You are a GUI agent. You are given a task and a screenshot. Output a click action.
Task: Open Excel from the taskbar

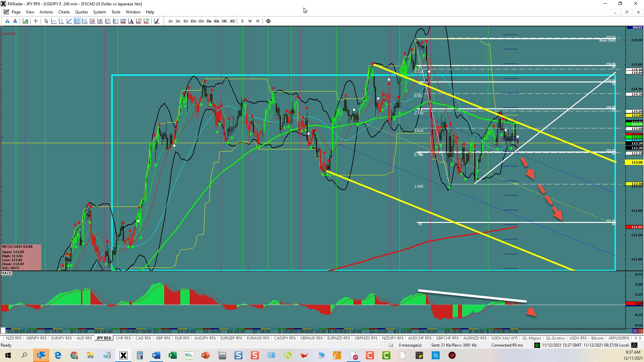coord(172,355)
